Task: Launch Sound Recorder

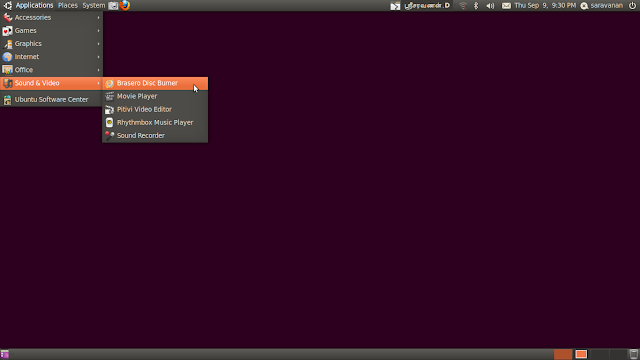Action: (x=155, y=136)
